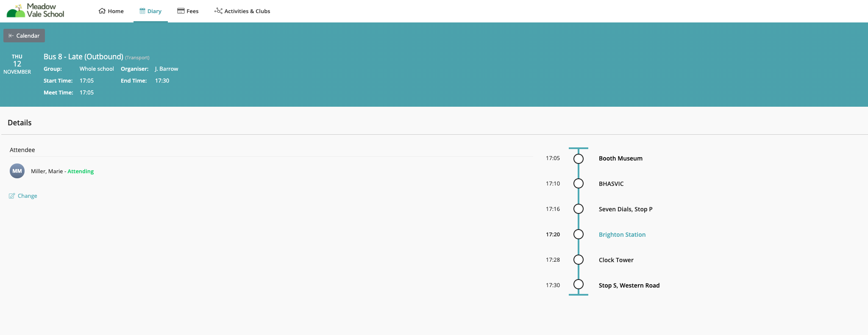Go back with the Calendar button
The height and width of the screenshot is (335, 868).
[24, 36]
